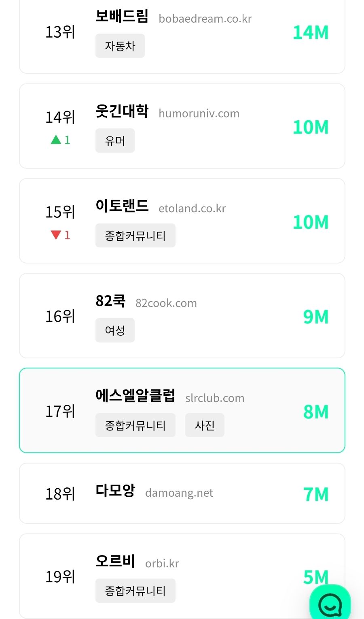Open the humoruniv.com link

point(199,113)
